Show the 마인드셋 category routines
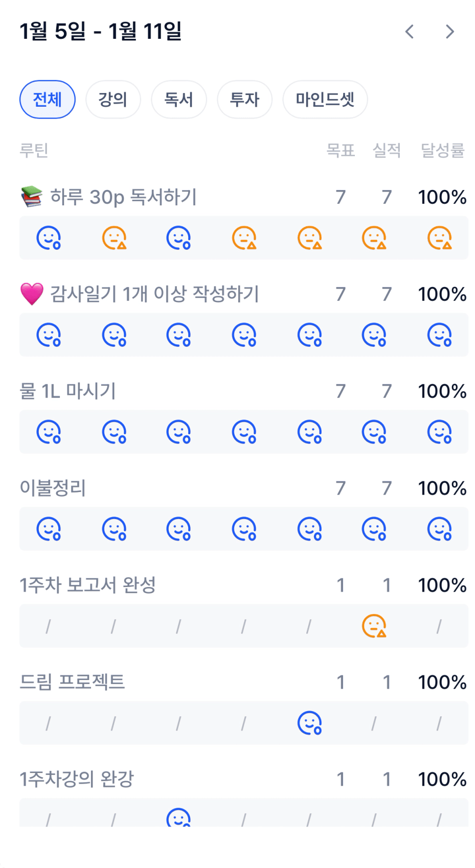Viewport: 475px width, 868px height. tap(325, 99)
